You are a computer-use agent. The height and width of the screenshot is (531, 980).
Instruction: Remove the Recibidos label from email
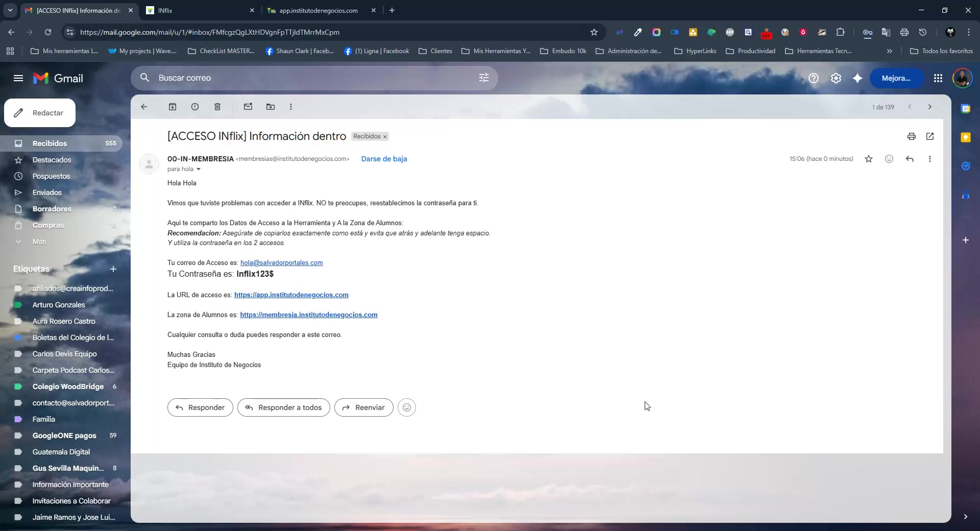(x=385, y=137)
